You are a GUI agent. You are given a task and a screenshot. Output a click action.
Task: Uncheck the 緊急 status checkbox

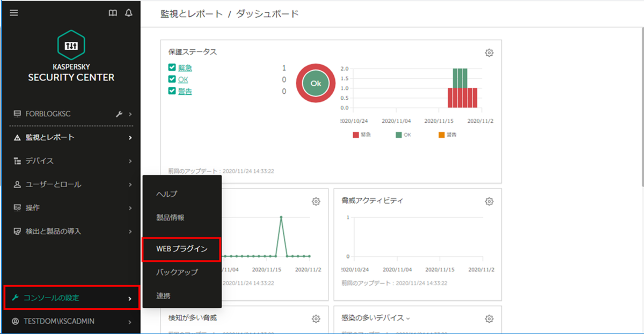point(173,68)
